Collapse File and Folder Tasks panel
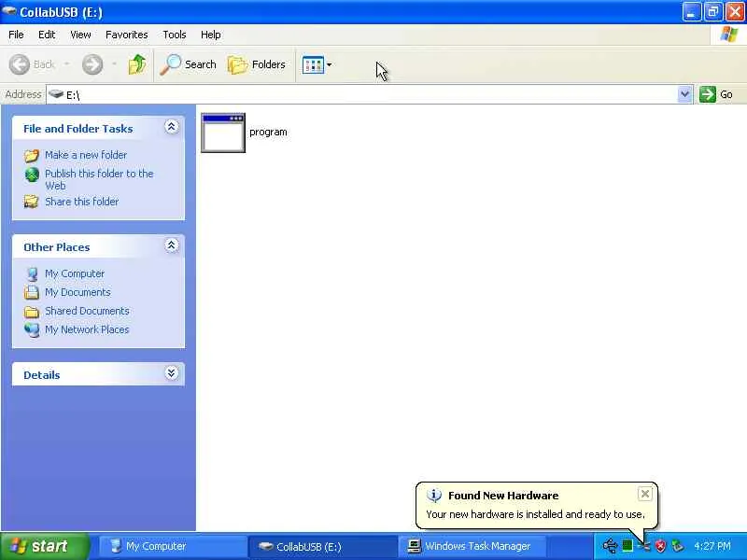The image size is (747, 560). [172, 127]
